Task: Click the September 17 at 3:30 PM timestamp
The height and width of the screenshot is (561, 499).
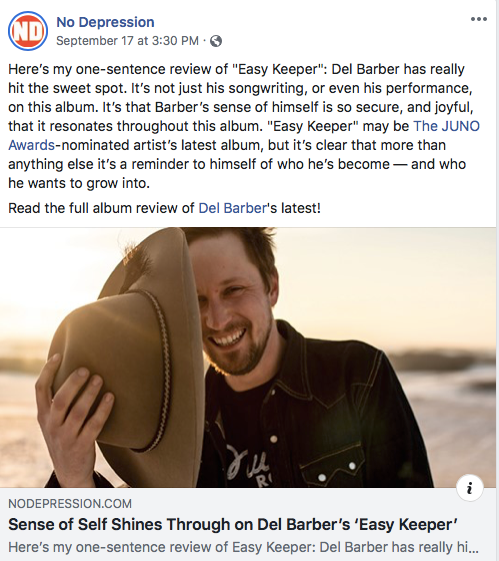Action: tap(127, 41)
